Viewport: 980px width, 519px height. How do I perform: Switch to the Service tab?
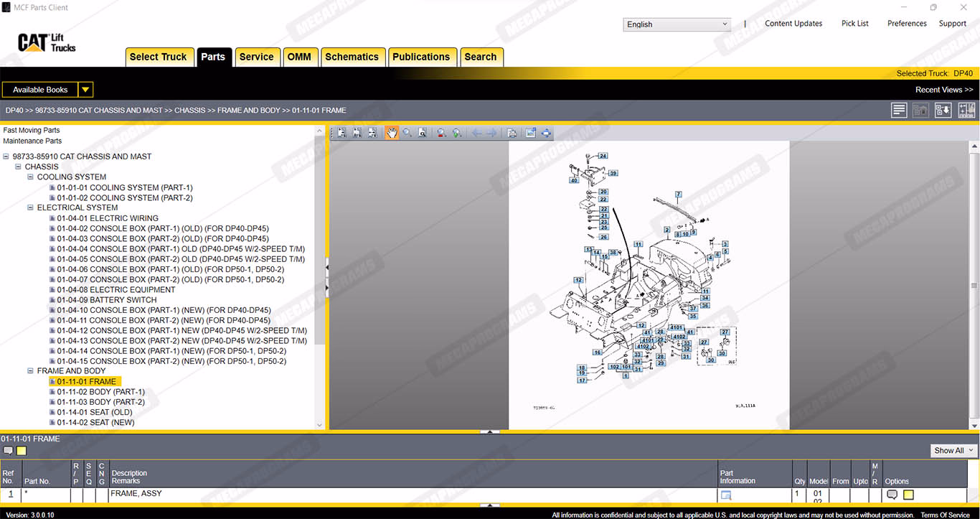256,57
